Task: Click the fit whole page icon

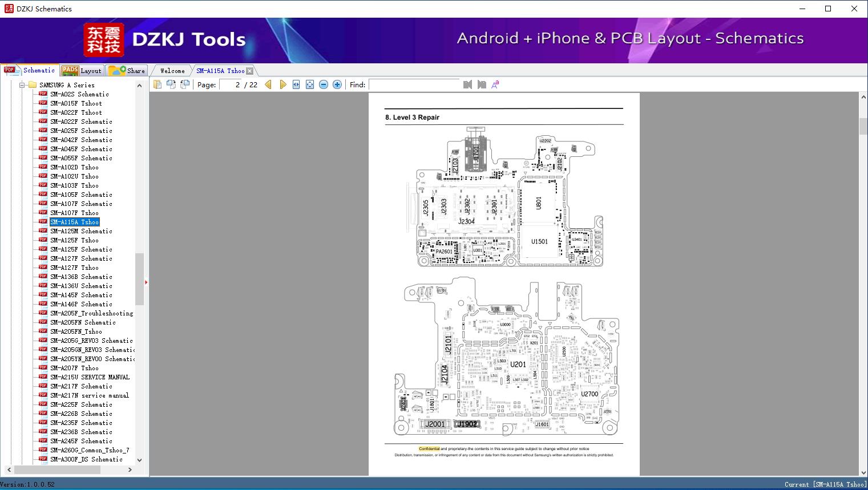Action: [310, 84]
